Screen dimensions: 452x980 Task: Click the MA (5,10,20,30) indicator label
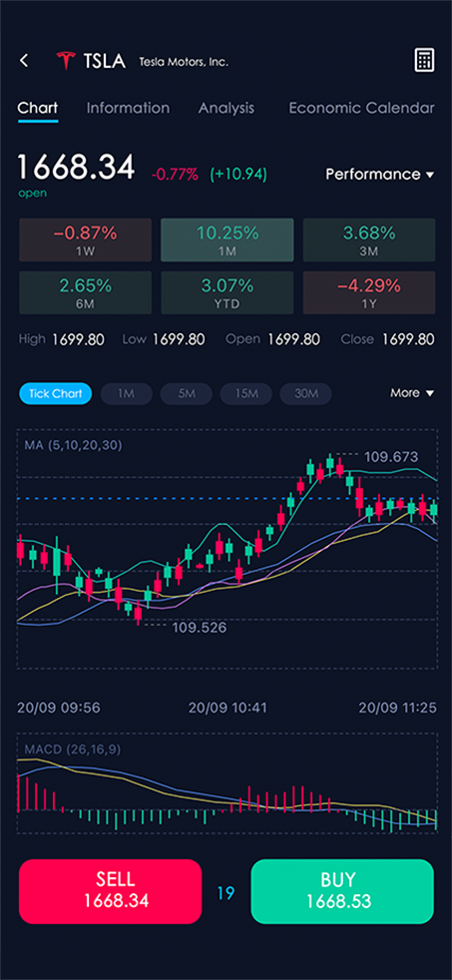point(73,446)
